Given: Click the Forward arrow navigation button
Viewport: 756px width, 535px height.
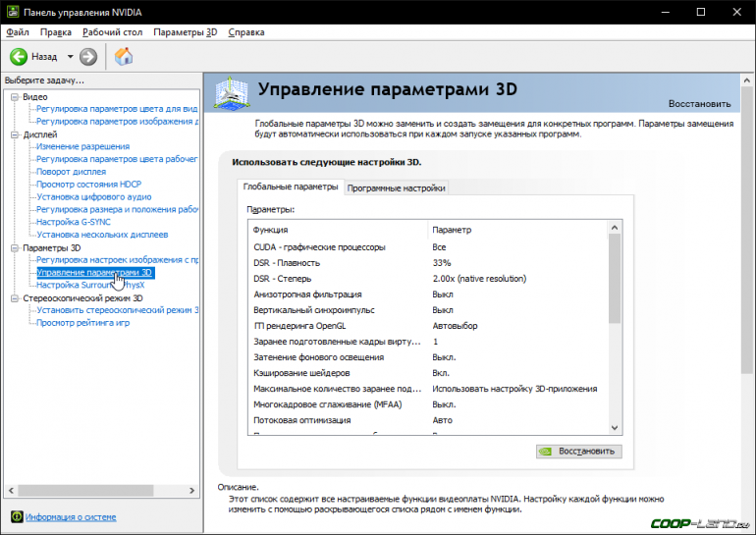Looking at the screenshot, I should coord(88,57).
